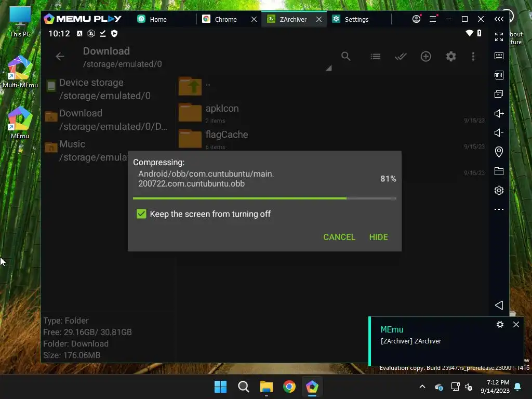This screenshot has height=399, width=532.
Task: Switch to the Chrome tab
Action: pyautogui.click(x=220, y=19)
